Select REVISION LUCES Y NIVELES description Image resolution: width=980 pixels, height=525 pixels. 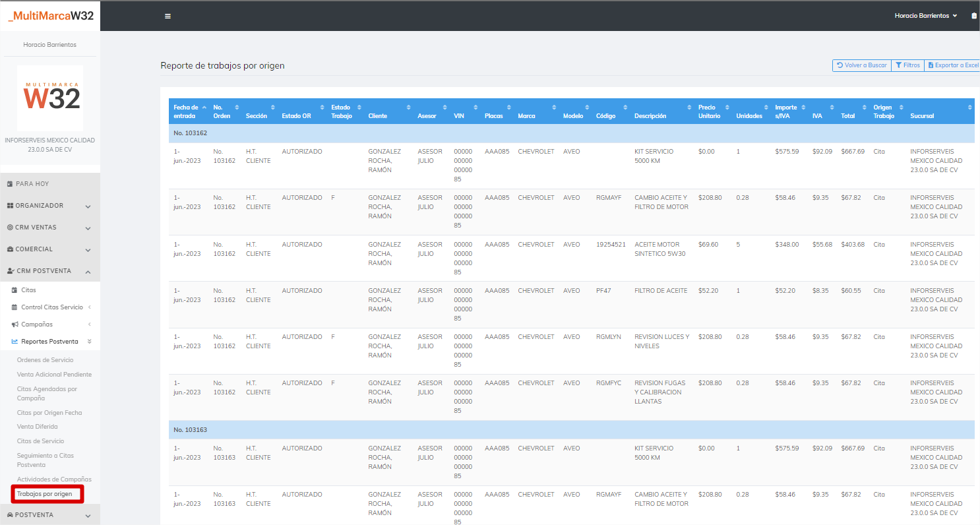click(x=661, y=342)
